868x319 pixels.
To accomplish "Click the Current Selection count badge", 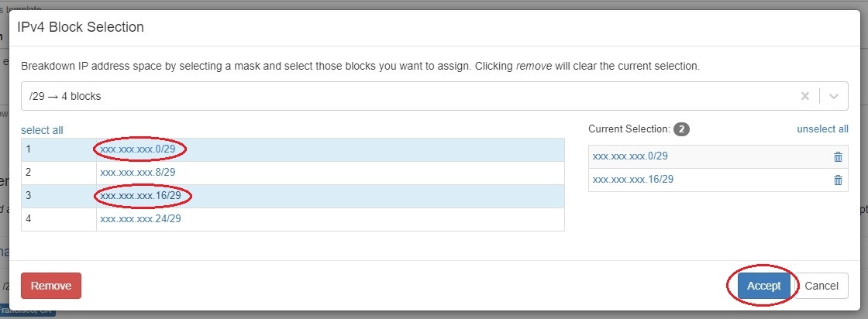I will tap(681, 129).
